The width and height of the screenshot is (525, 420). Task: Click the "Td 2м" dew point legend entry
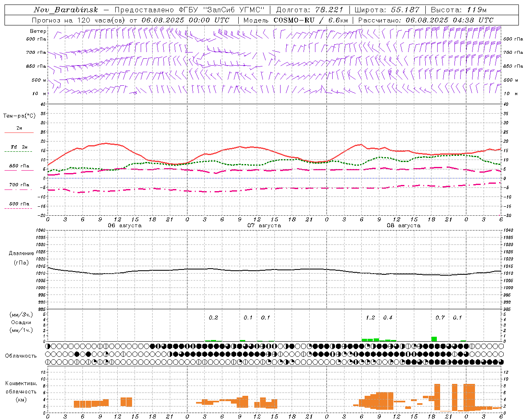click(x=19, y=147)
